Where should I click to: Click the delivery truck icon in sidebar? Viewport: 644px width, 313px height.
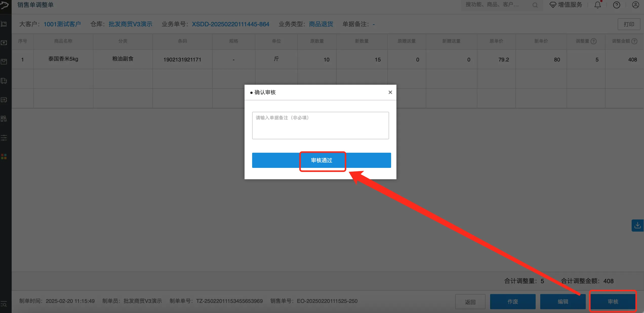[x=4, y=81]
